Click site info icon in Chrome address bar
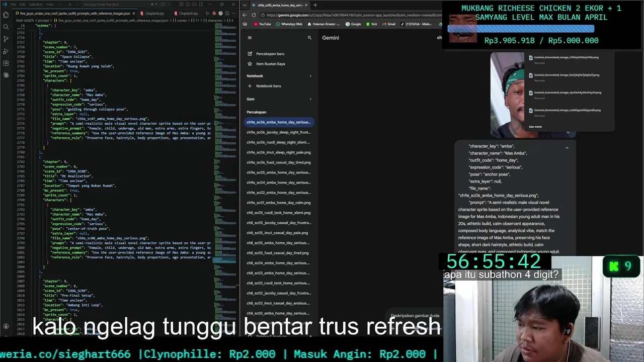Viewport: 644px width, 362px height. tap(263, 15)
